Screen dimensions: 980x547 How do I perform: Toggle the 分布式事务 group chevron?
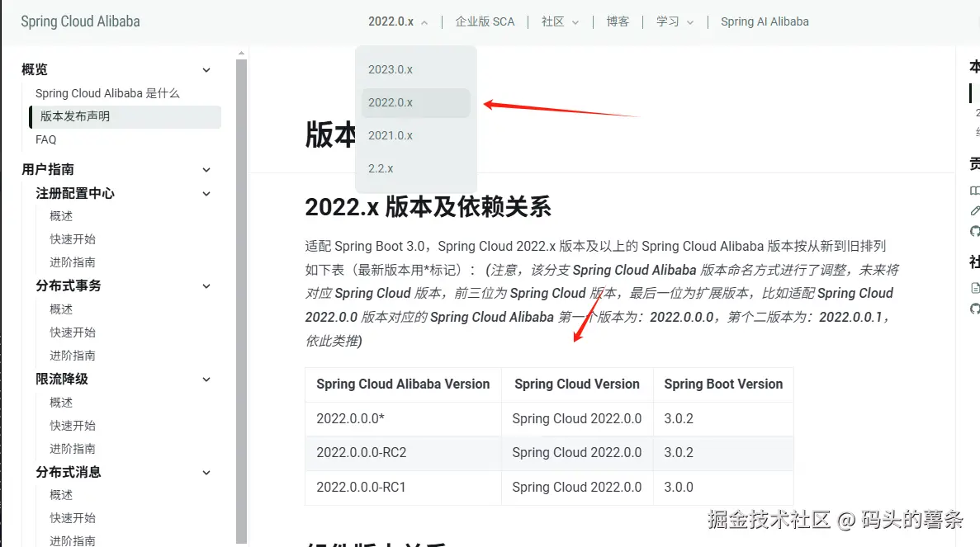[x=206, y=286]
